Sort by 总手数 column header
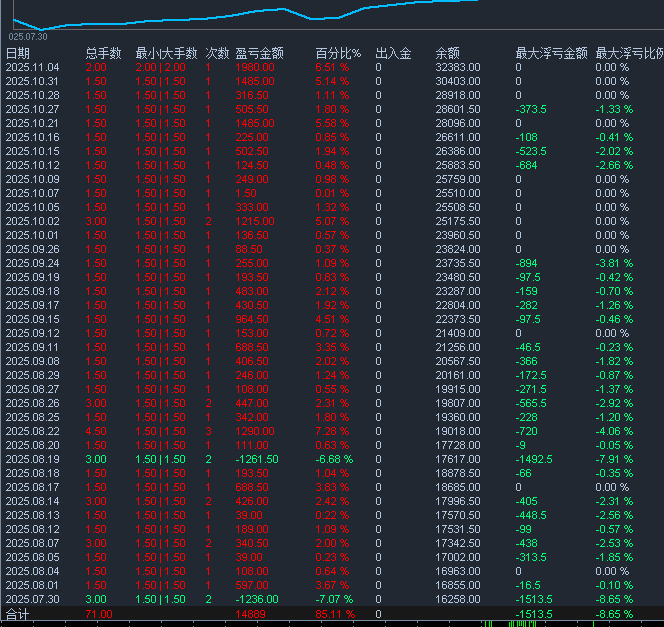 pyautogui.click(x=103, y=53)
